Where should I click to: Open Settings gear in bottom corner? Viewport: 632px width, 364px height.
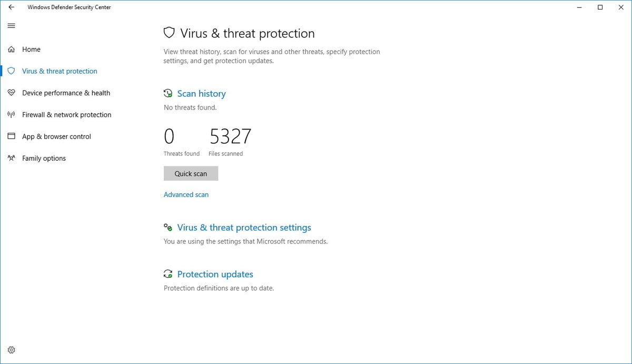(x=12, y=350)
